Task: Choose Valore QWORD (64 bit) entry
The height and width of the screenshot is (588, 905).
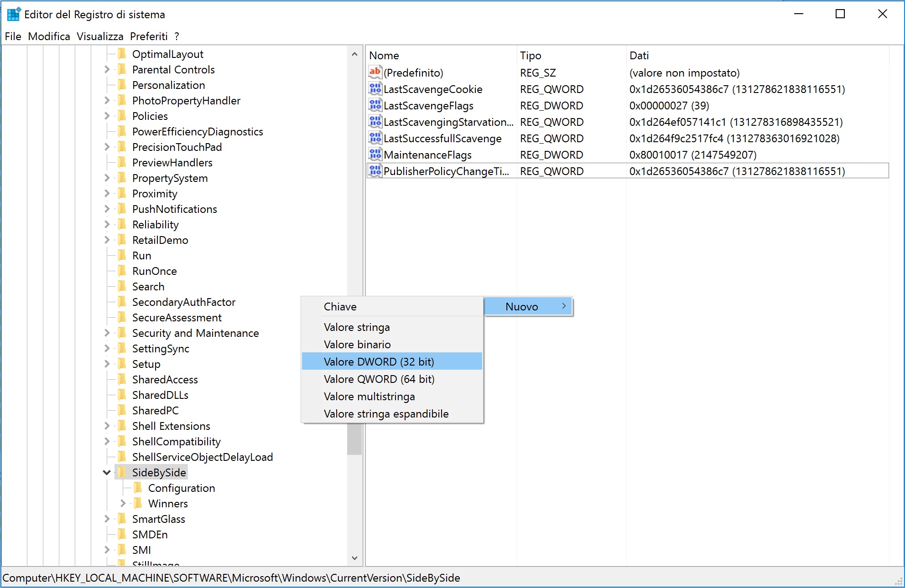Action: (392, 379)
